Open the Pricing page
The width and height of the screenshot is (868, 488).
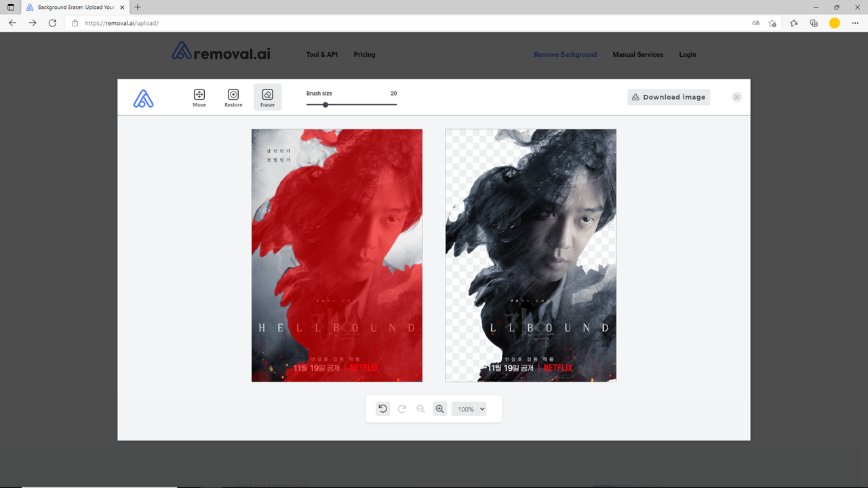point(364,54)
